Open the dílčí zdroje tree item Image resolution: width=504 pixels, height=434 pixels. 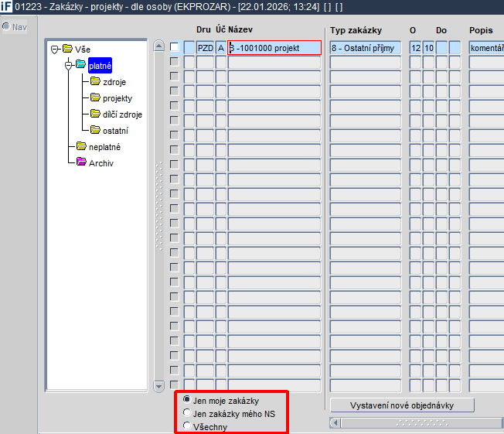click(x=122, y=114)
